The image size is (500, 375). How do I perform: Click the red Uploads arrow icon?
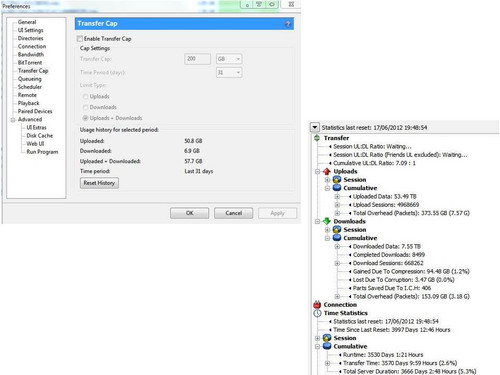[x=327, y=171]
